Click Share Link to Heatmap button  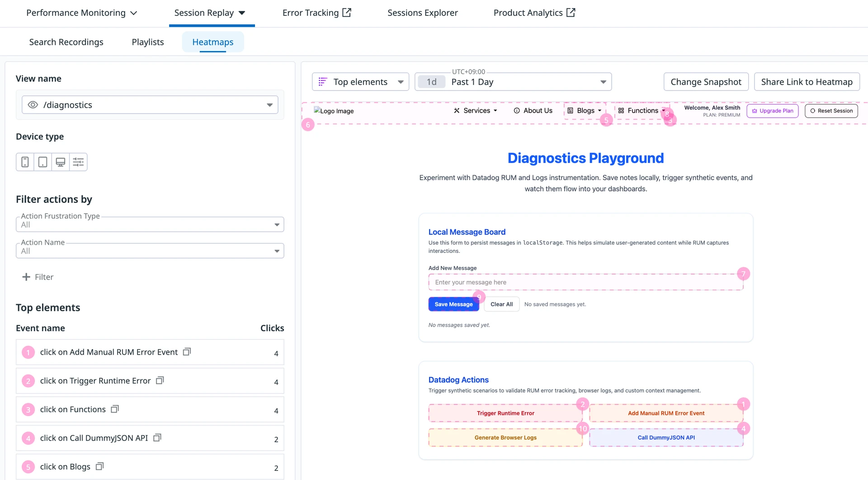(806, 82)
